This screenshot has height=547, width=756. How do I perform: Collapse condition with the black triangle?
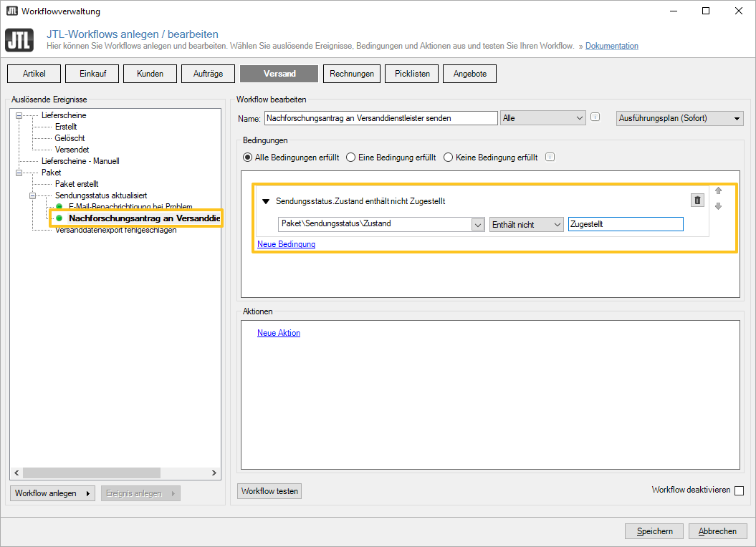pyautogui.click(x=266, y=202)
